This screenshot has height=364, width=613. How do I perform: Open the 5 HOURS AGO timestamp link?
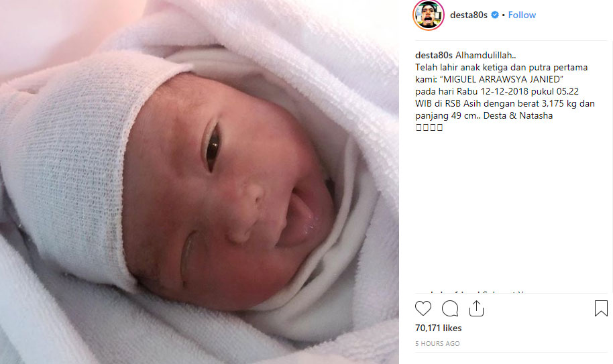coord(437,344)
